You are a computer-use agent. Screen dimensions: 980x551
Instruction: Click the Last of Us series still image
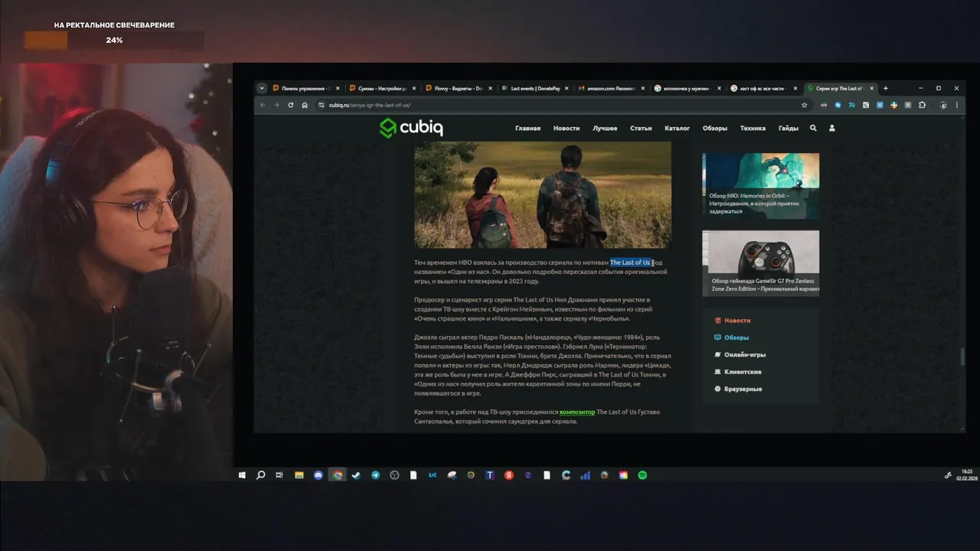click(x=543, y=194)
